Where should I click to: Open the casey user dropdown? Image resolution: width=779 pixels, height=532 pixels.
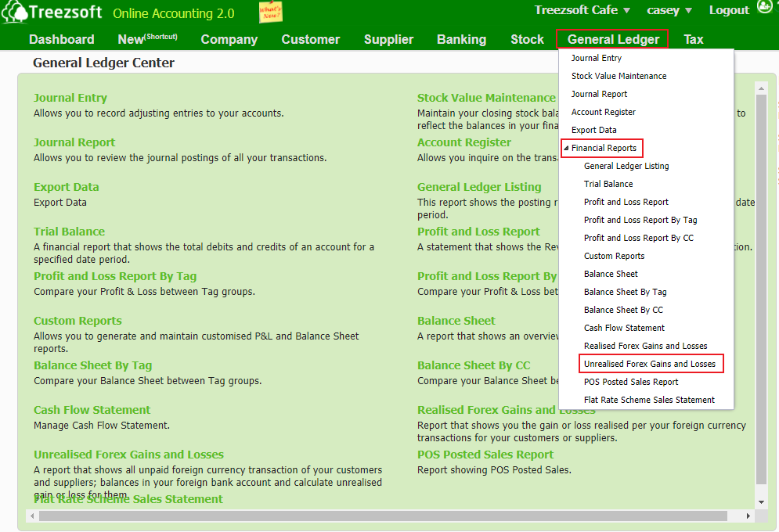(x=669, y=10)
